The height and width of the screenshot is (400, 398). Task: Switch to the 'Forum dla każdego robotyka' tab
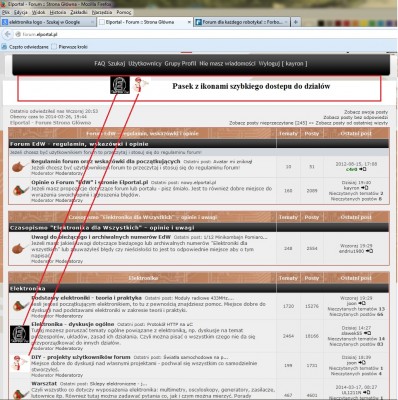point(242,22)
